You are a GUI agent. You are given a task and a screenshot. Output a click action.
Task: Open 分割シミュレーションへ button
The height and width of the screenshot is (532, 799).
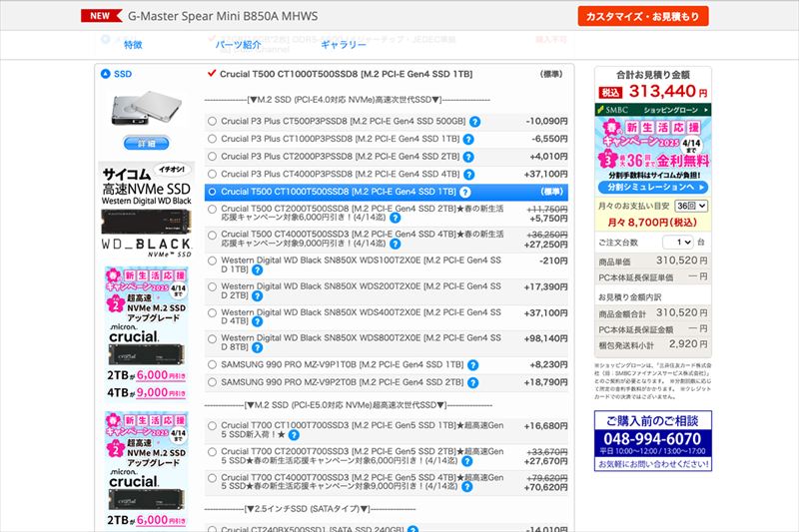653,188
